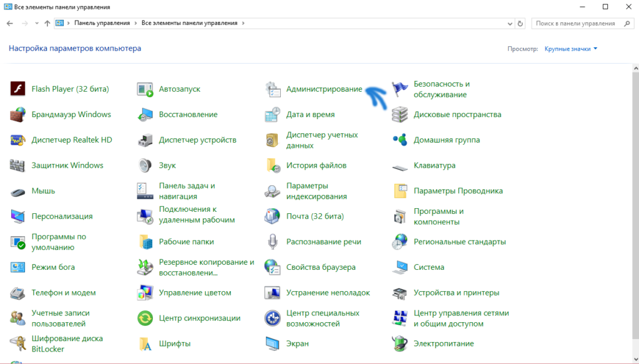Image resolution: width=639 pixels, height=364 pixels.
Task: Open the Администрирование gear icon
Action: point(273,89)
